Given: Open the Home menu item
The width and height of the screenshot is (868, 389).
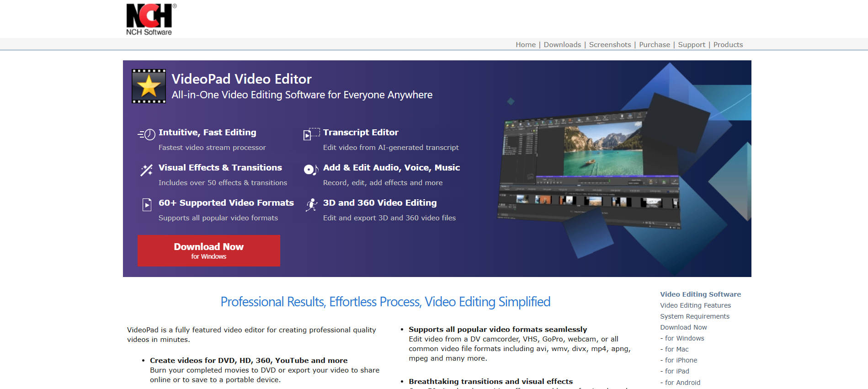Looking at the screenshot, I should 526,45.
